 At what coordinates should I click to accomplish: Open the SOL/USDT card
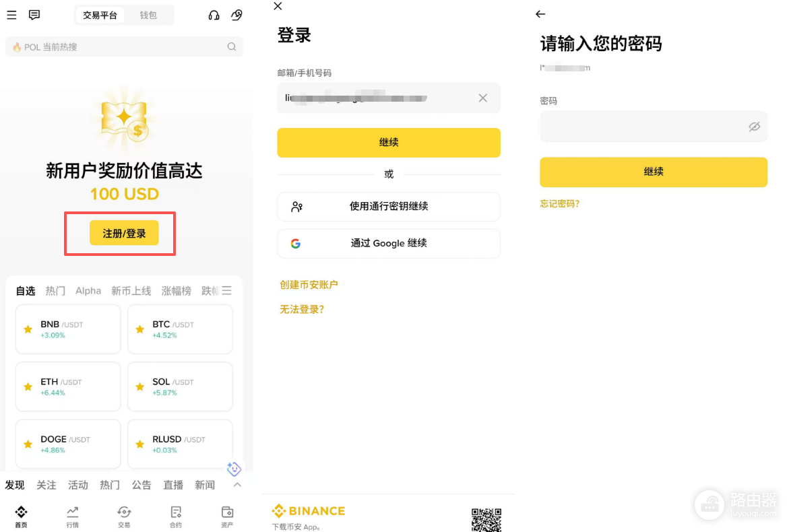[180, 387]
